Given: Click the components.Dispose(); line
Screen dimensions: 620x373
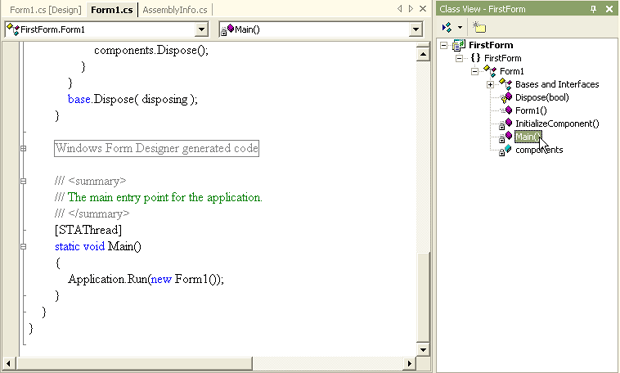Looking at the screenshot, I should [x=151, y=50].
